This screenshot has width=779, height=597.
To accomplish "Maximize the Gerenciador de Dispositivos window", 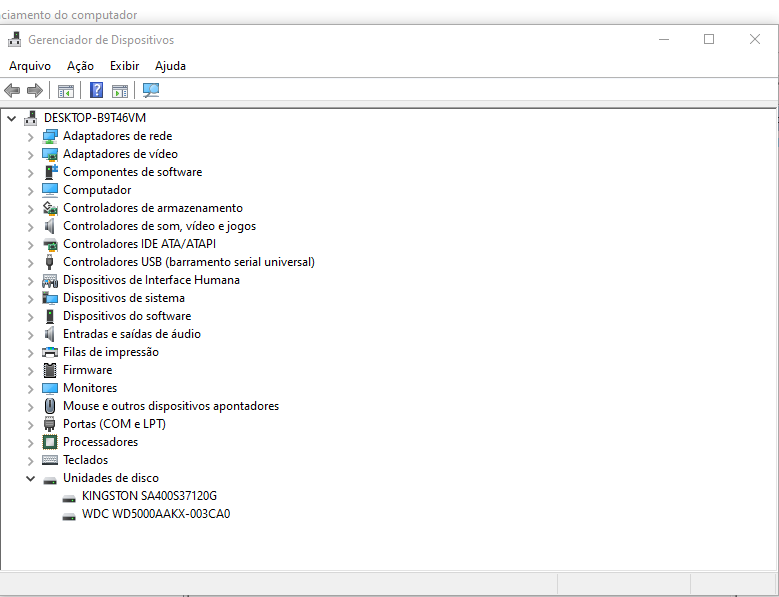I will click(709, 39).
